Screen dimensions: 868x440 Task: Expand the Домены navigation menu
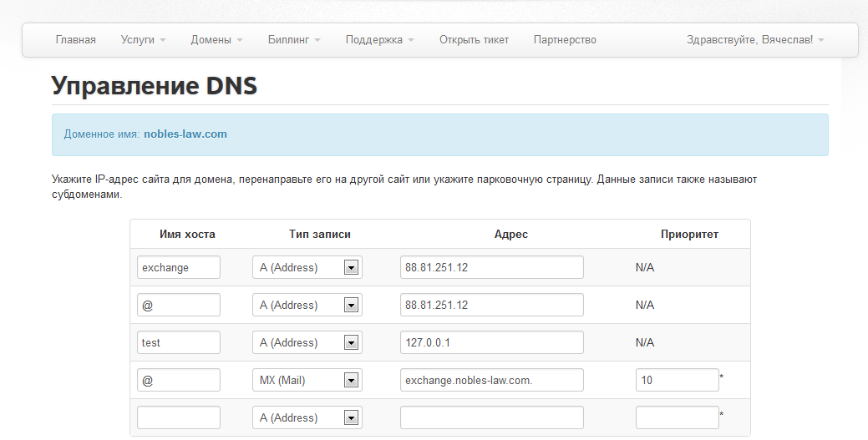coord(216,39)
